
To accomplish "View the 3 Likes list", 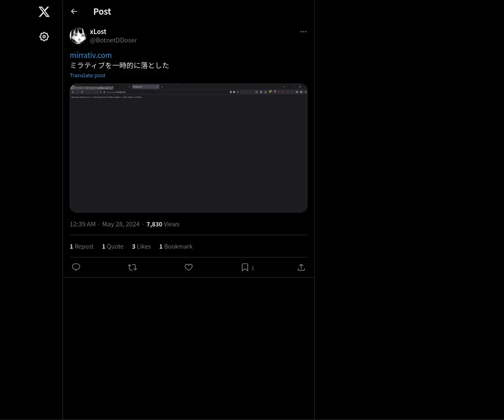I will (x=141, y=246).
